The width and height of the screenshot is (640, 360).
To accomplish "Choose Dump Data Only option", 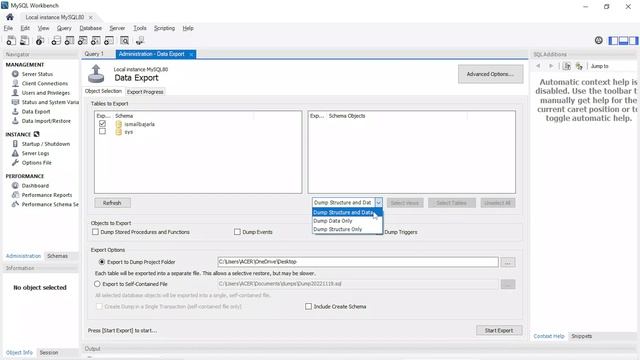I will click(x=347, y=221).
